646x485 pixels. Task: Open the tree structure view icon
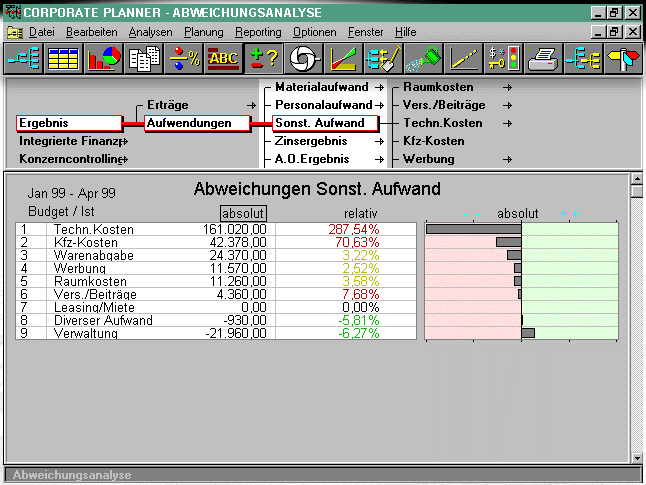click(23, 59)
